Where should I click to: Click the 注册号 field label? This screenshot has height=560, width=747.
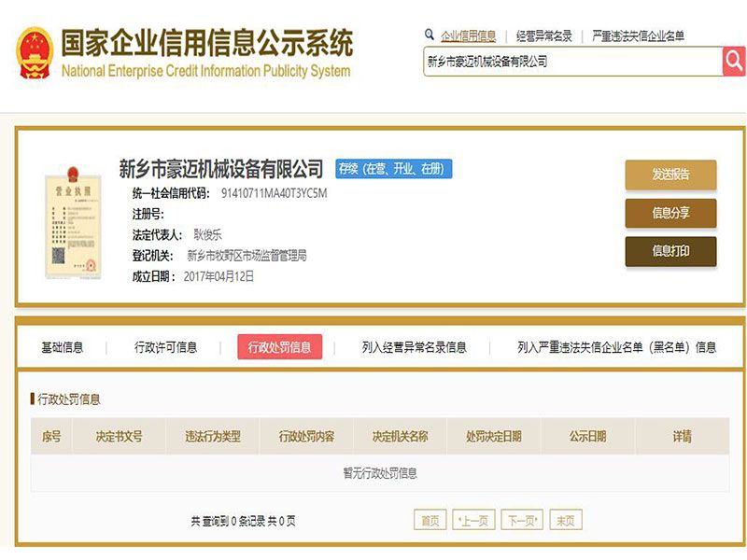click(148, 214)
